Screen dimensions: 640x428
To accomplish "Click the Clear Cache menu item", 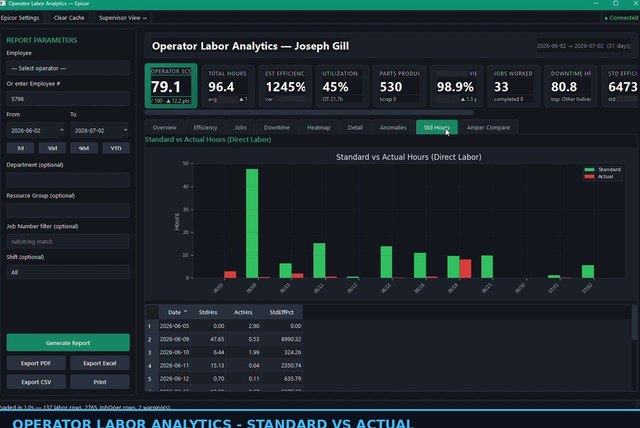I will click(x=69, y=18).
